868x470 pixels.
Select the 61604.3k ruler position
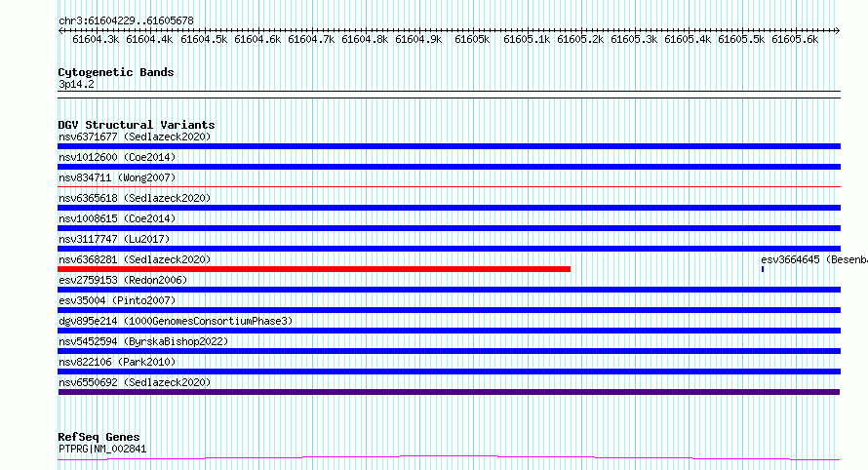point(96,39)
